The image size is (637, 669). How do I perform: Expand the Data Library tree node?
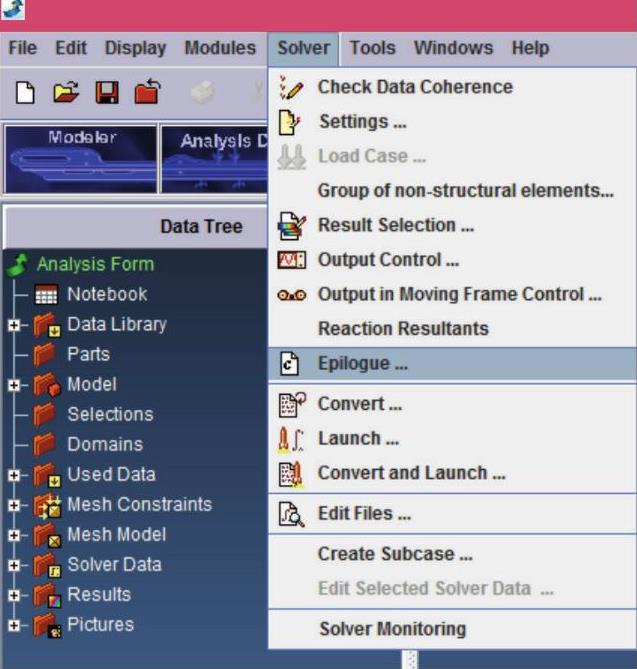(x=14, y=325)
